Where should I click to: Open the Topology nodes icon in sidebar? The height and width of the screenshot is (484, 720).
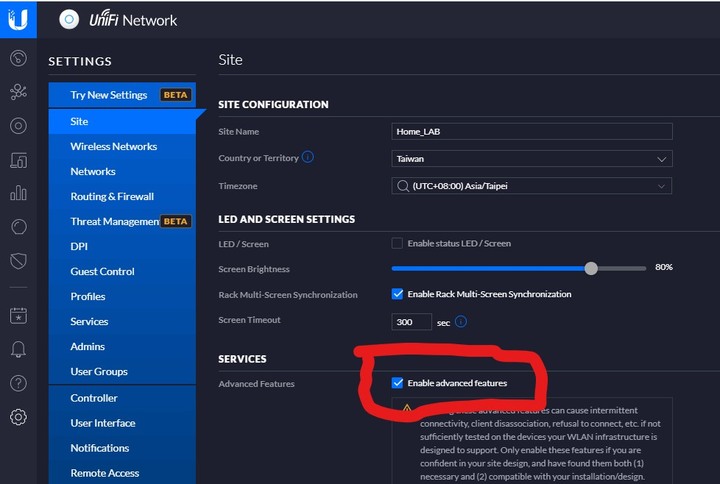click(18, 92)
